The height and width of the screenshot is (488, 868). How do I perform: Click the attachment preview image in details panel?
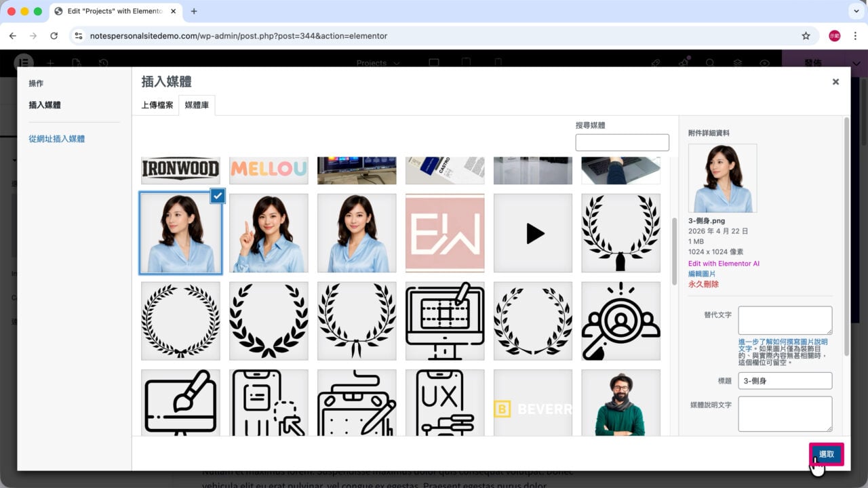[x=722, y=178]
